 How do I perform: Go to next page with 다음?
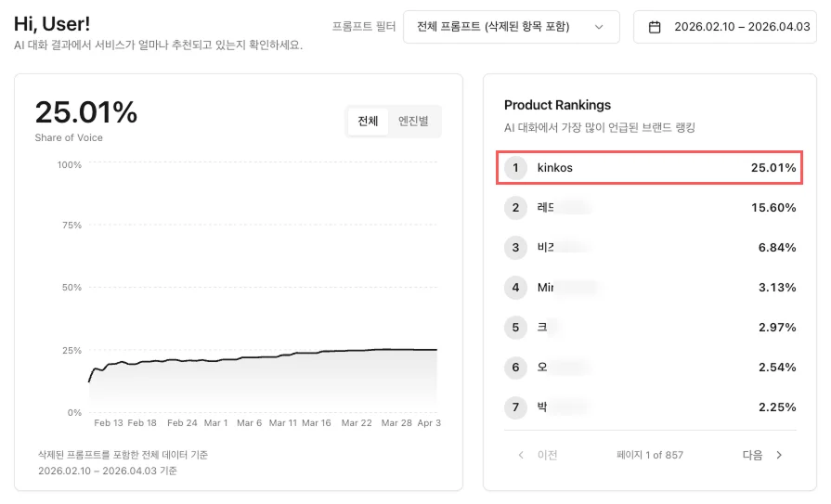click(762, 455)
